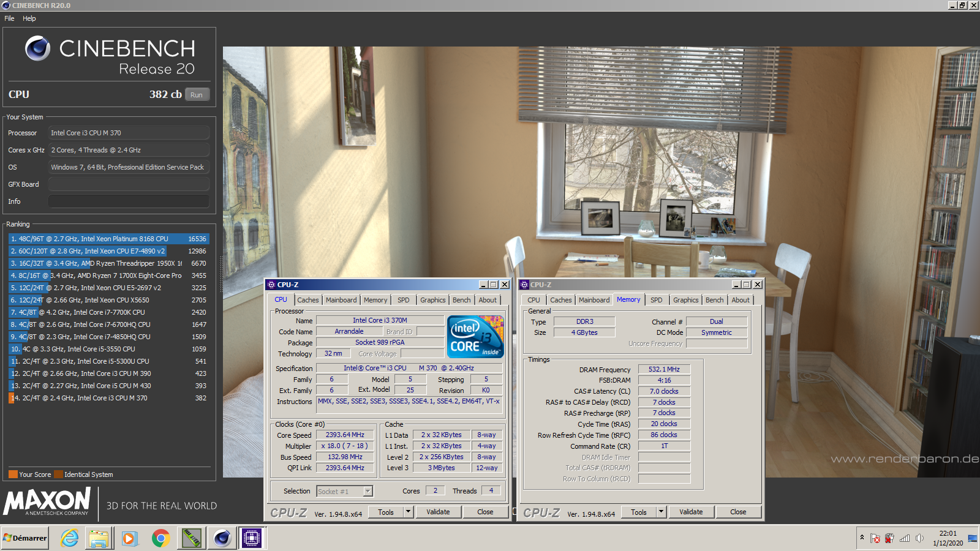Switch to CPU tab in right CPU-Z

(534, 300)
